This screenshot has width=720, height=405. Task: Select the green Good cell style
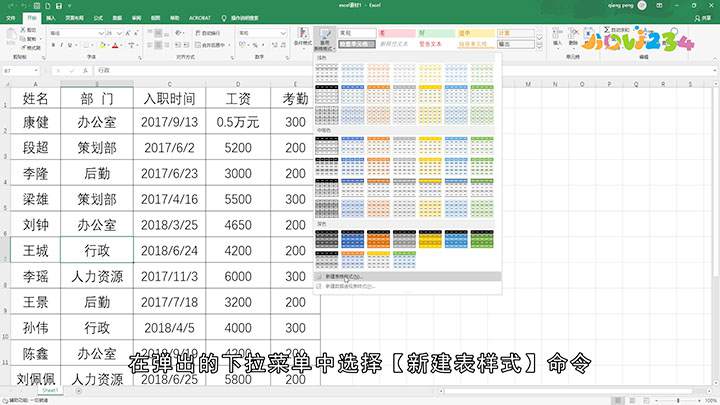tap(436, 33)
